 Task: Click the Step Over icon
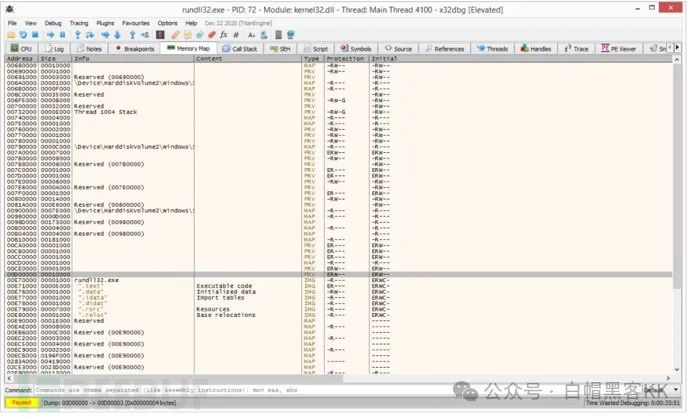click(x=90, y=35)
